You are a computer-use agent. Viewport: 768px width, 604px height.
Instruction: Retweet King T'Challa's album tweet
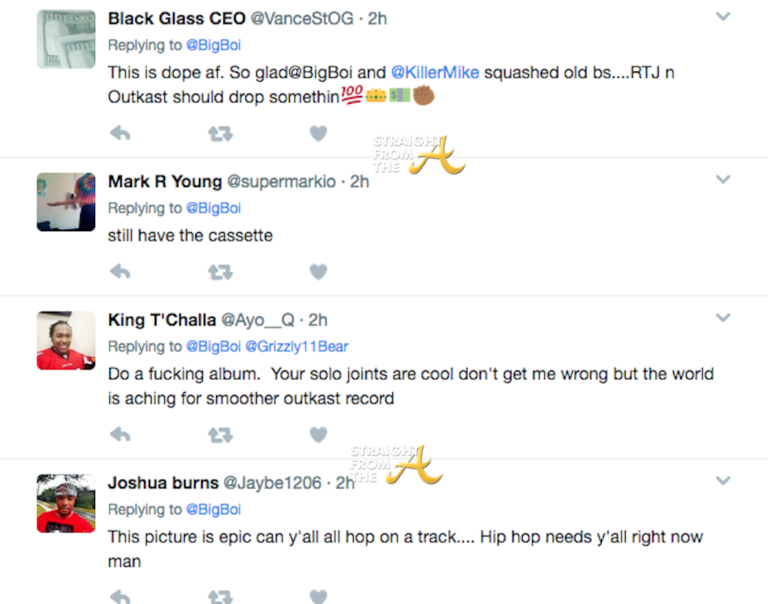tap(219, 434)
